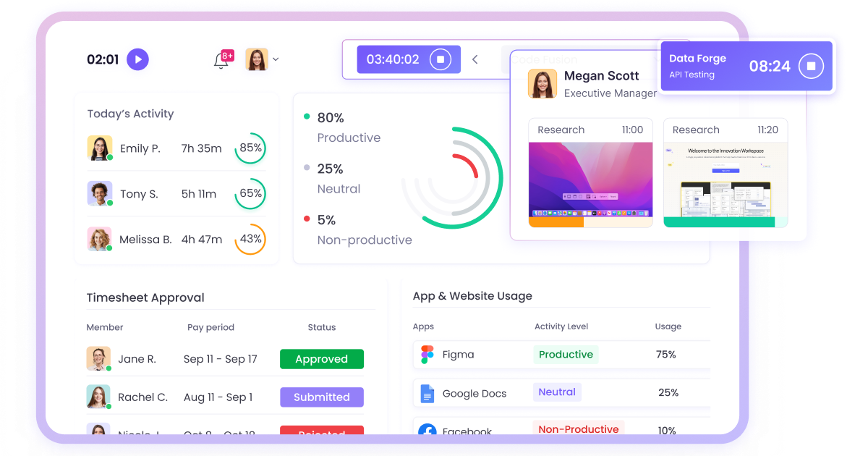Screen dimensions: 868x456
Task: Click Melissa B.'s 4h 47m time value
Action: pyautogui.click(x=202, y=240)
